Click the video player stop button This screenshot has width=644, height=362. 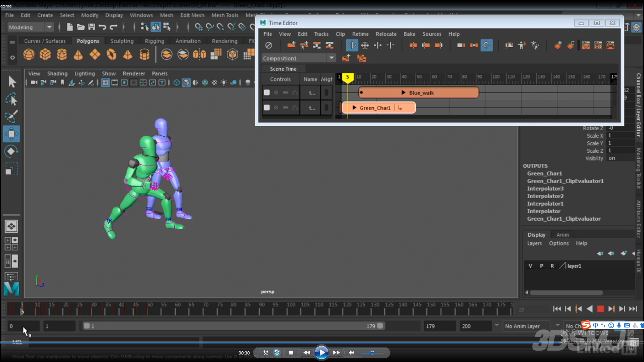(x=291, y=352)
